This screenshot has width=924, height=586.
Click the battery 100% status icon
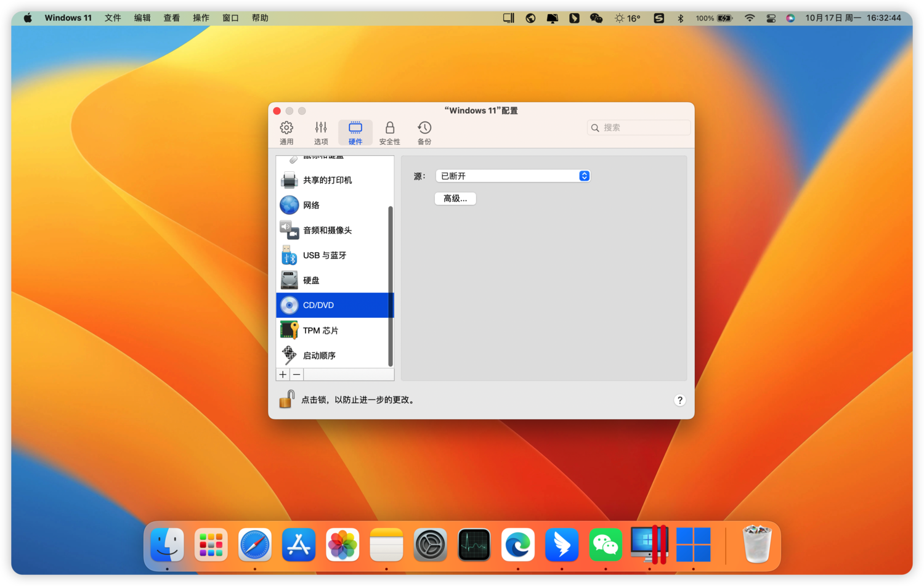(x=715, y=18)
